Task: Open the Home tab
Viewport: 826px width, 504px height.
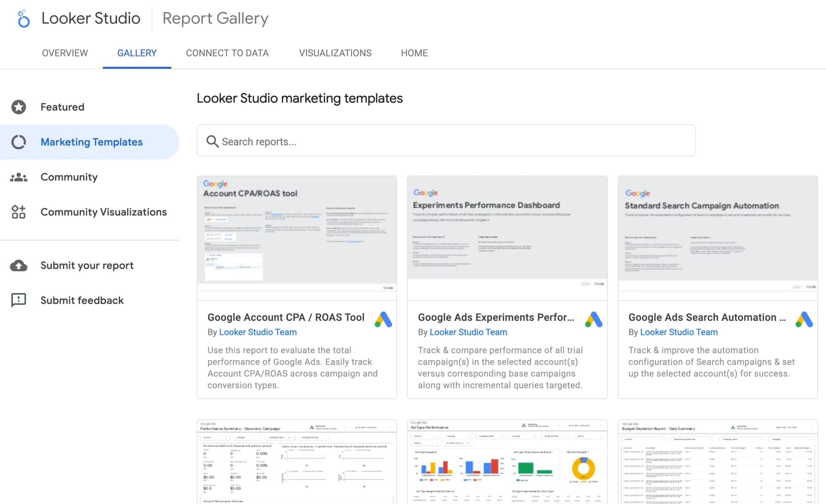Action: (x=414, y=53)
